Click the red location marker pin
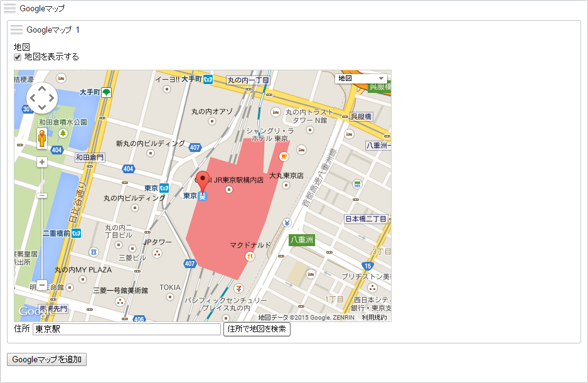This screenshot has height=383, width=588. pyautogui.click(x=203, y=183)
